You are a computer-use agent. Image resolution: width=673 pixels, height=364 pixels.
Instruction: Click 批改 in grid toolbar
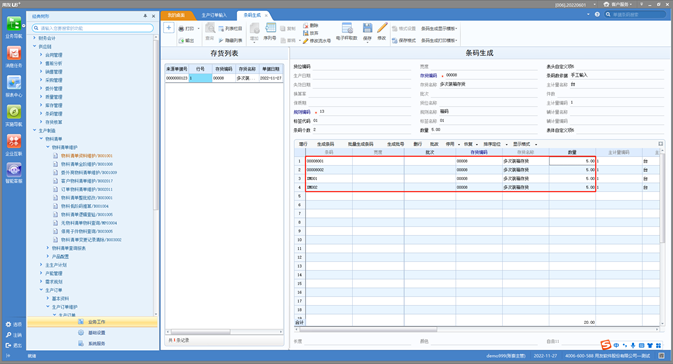(434, 144)
